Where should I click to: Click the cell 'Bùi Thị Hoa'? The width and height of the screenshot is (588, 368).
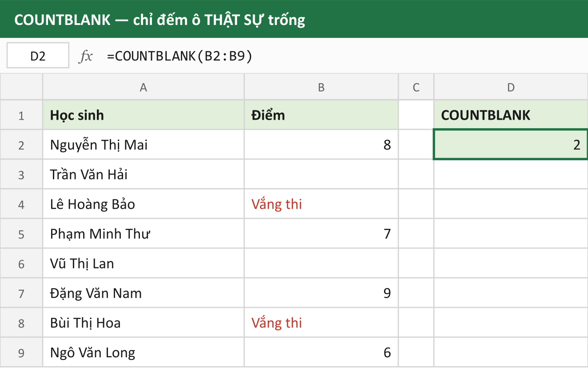pos(144,323)
